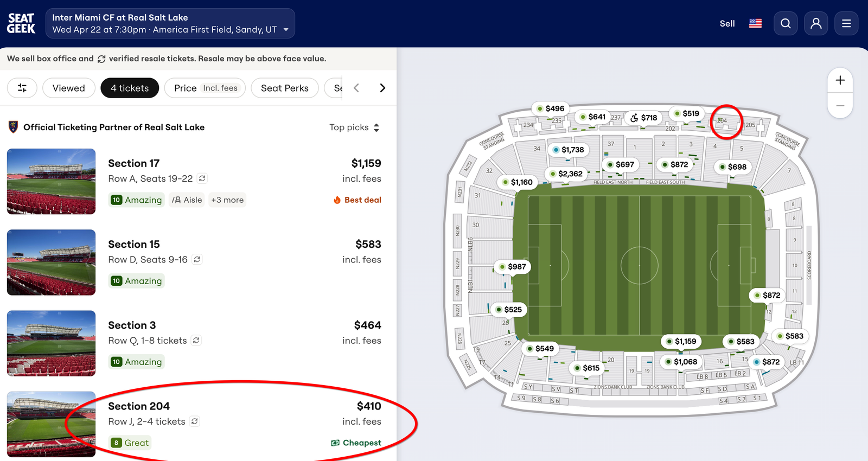Open the filters sliders icon
Viewport: 868px width, 461px height.
[22, 88]
